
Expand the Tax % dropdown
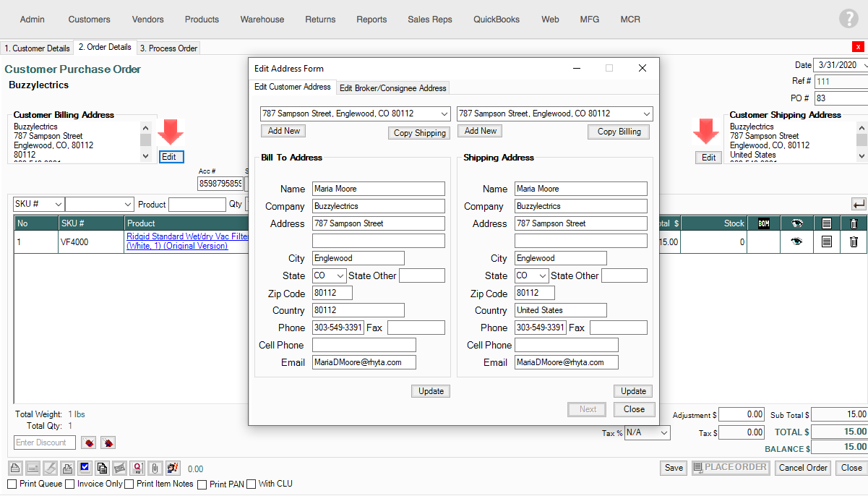[663, 432]
